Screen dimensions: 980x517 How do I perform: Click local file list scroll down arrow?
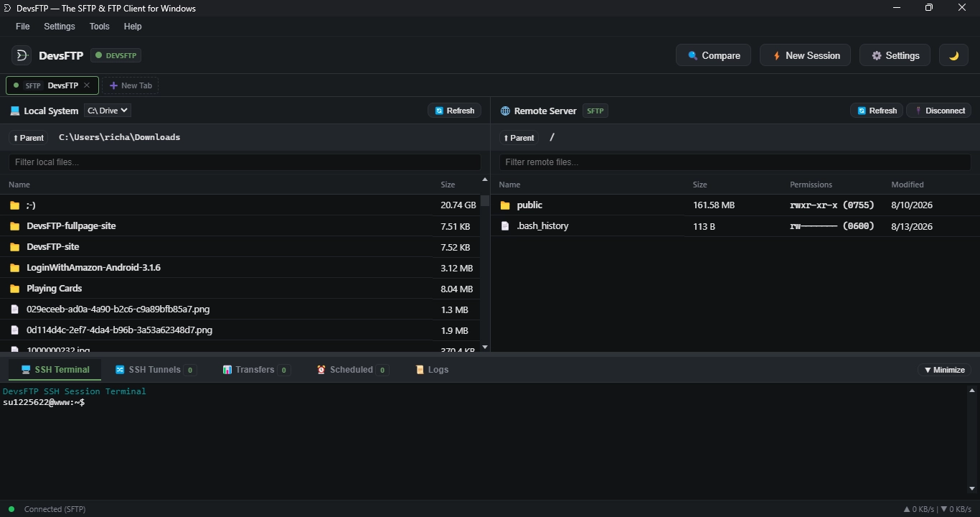(485, 348)
